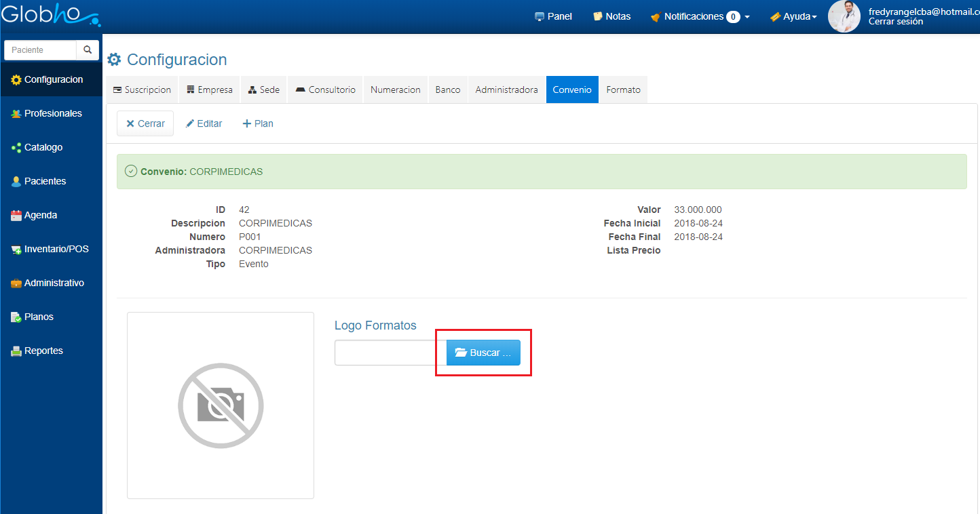Click the Paciente search input field
Screen dimensions: 980x514
pyautogui.click(x=41, y=50)
